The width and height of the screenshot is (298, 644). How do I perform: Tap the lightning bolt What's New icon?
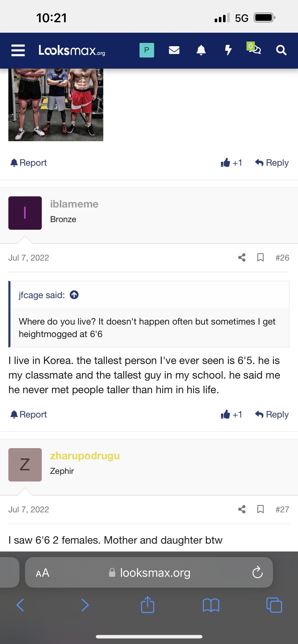(x=228, y=50)
